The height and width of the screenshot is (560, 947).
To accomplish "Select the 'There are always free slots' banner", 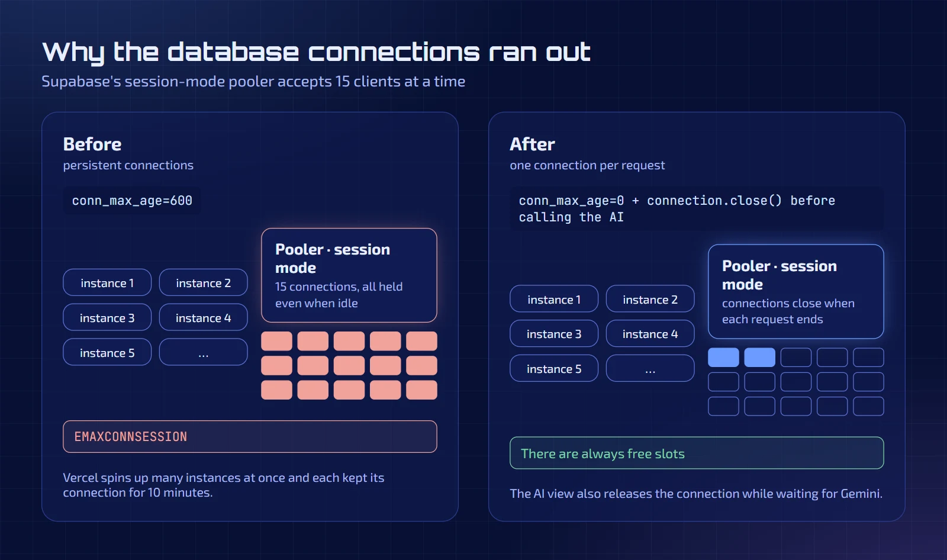I will pos(697,453).
